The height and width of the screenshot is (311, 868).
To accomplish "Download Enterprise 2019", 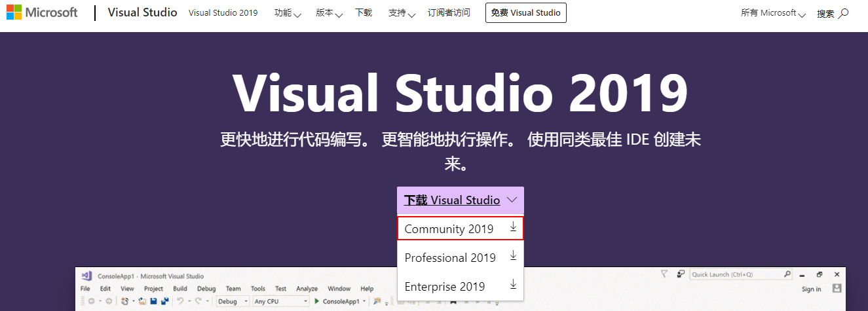I will (461, 286).
